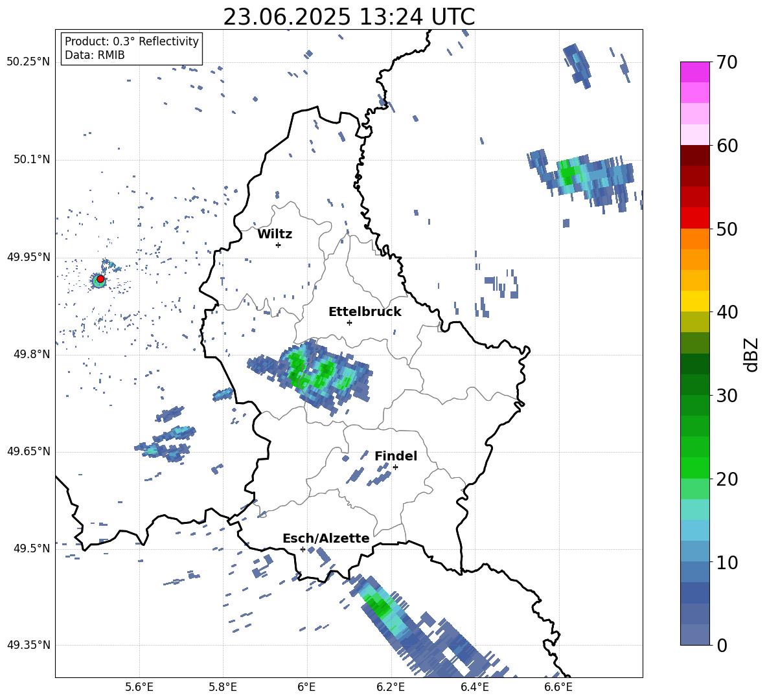Click the cross marker below Findel
This screenshot has height=700, width=767.
(x=395, y=468)
